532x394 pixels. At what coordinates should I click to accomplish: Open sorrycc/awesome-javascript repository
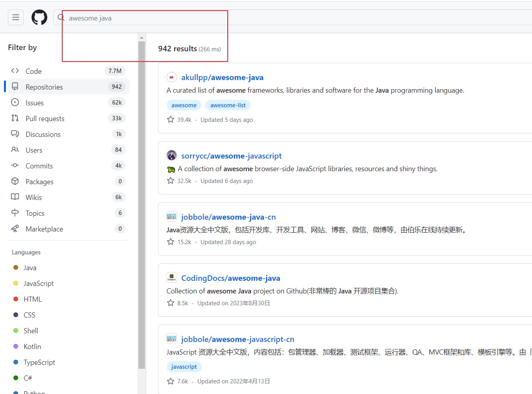231,156
